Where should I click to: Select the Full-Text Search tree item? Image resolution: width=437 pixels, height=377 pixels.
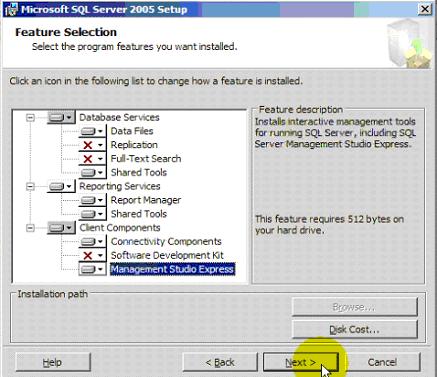coord(146,159)
